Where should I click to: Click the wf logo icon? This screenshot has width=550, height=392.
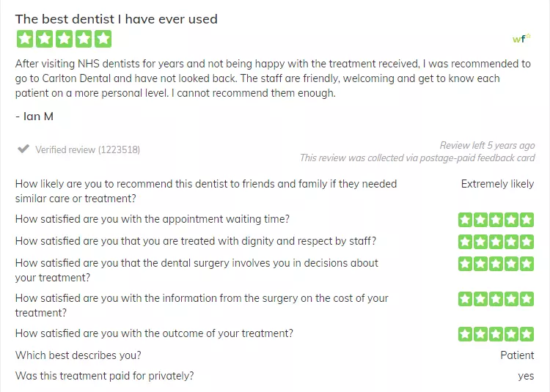pos(521,38)
